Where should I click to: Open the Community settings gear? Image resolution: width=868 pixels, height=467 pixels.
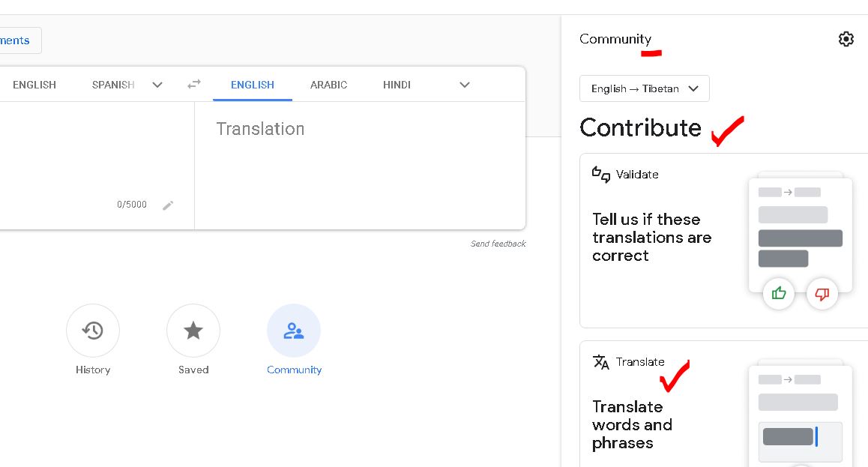(846, 39)
